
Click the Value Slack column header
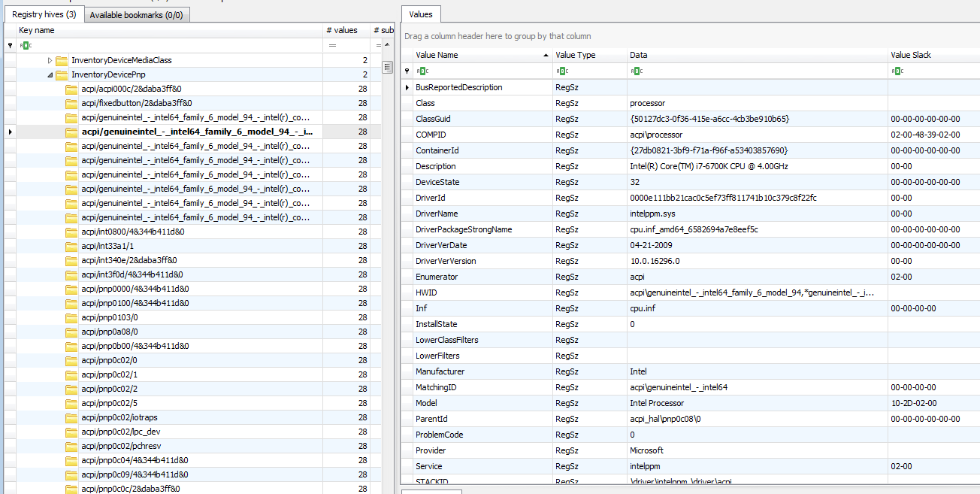click(x=932, y=55)
